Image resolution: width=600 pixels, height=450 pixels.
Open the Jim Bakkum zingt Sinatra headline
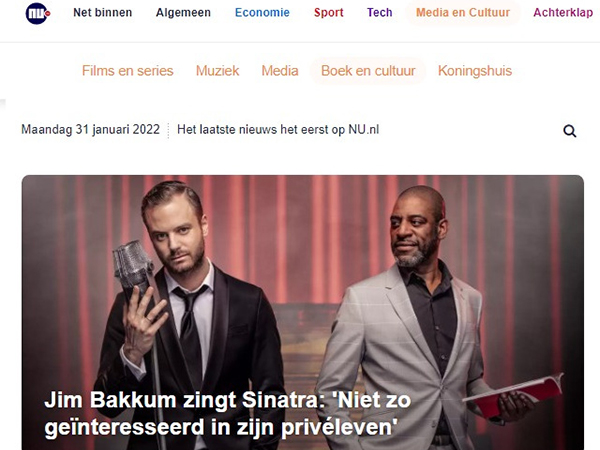[x=228, y=414]
